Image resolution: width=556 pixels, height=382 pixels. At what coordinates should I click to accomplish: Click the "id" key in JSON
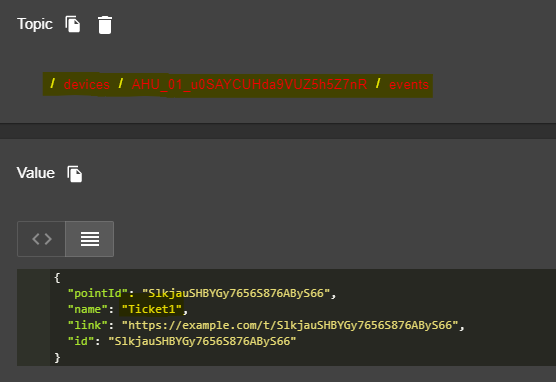tap(81, 341)
